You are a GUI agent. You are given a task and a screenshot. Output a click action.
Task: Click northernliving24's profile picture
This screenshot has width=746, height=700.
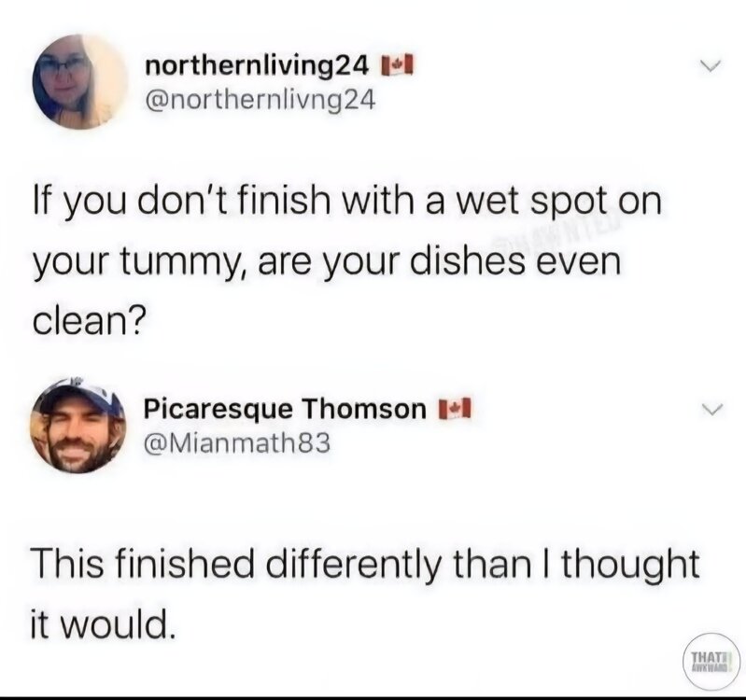(79, 82)
